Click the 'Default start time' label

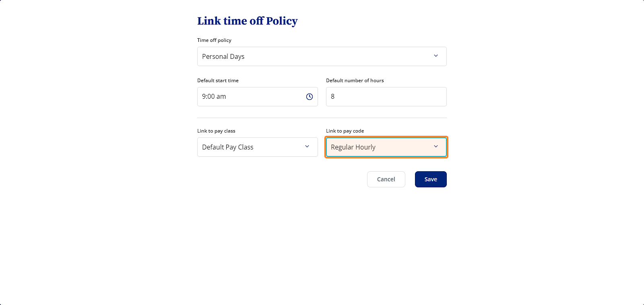coord(218,81)
